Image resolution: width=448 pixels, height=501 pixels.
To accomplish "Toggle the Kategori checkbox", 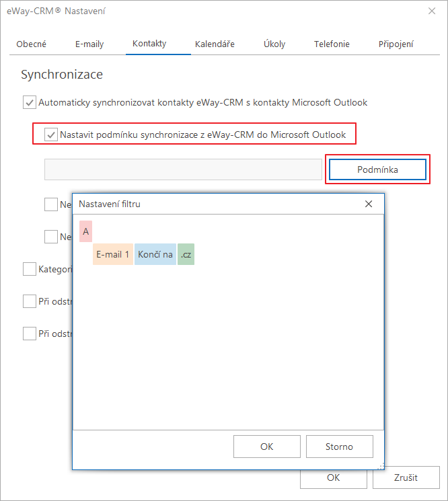I will point(30,269).
